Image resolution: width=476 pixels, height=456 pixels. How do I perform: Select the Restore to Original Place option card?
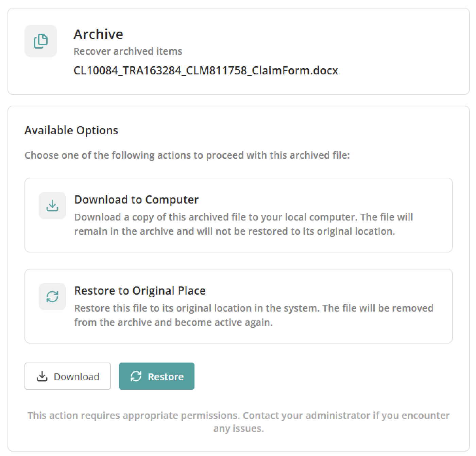click(239, 306)
